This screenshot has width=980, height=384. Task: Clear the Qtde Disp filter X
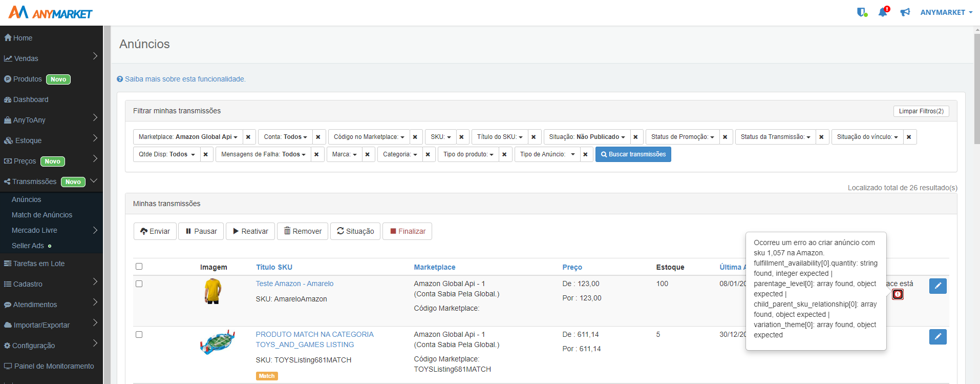[206, 154]
